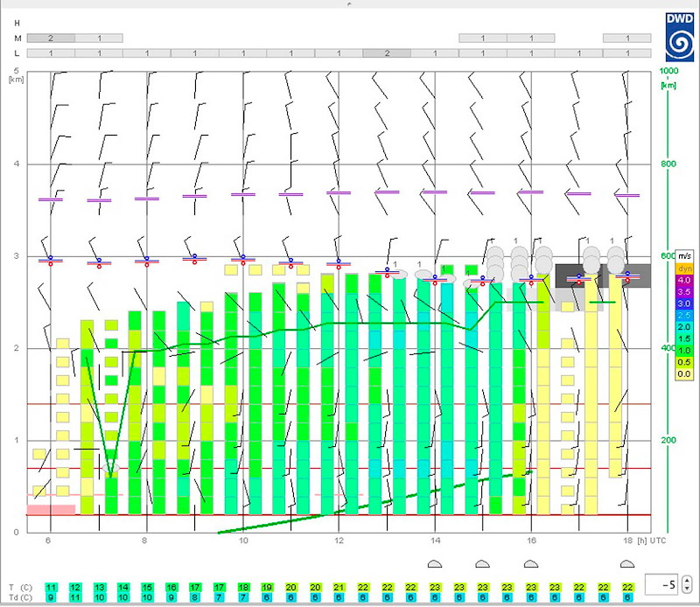Click the 10 h label on time axis

pyautogui.click(x=243, y=541)
